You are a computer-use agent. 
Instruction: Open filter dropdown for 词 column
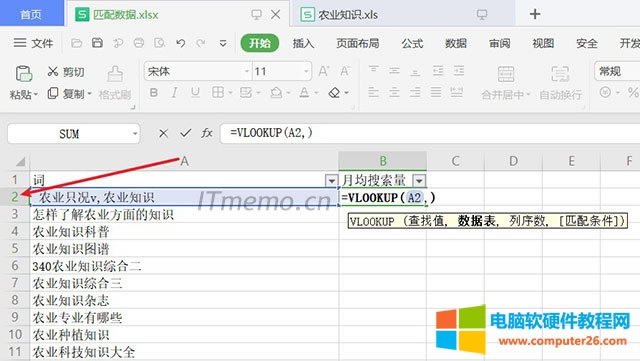[x=331, y=180]
